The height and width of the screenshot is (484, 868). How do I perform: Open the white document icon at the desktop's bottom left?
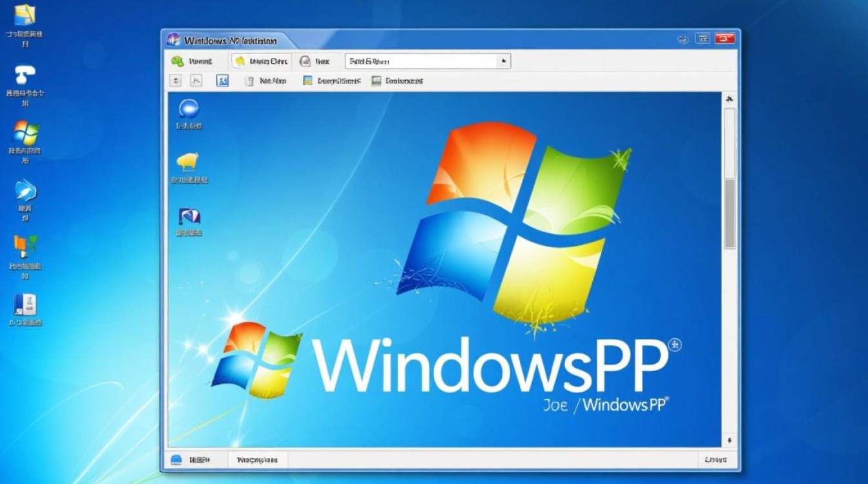pos(25,305)
